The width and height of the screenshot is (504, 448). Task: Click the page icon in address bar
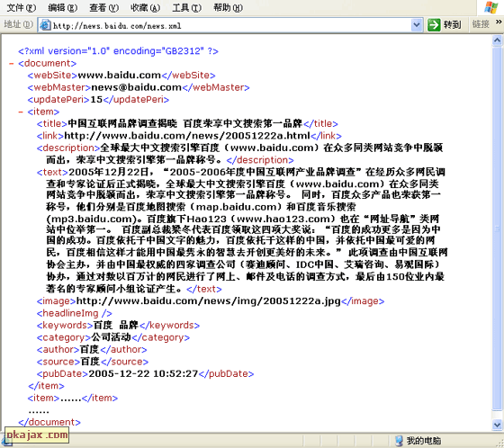point(45,25)
